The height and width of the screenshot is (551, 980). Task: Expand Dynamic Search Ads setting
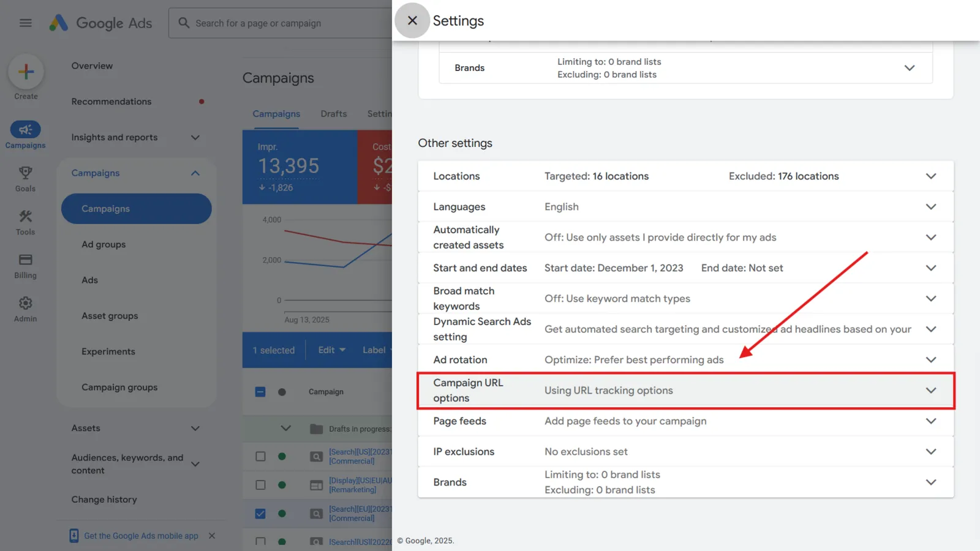click(685, 329)
